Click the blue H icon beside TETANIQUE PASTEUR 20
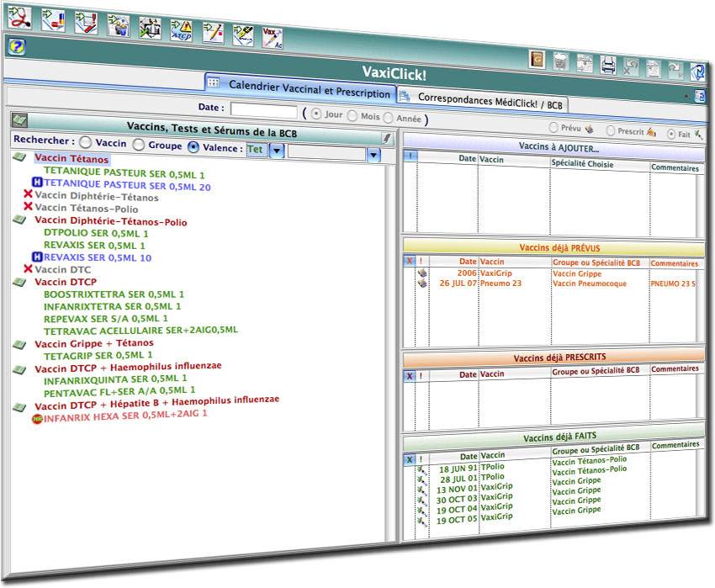 pyautogui.click(x=37, y=183)
